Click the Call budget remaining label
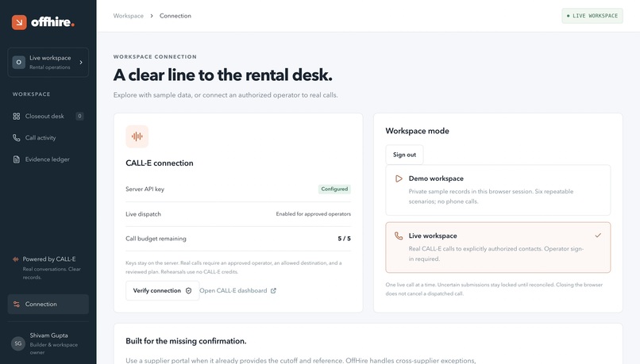Screen dimensions: 640x364 (156, 239)
